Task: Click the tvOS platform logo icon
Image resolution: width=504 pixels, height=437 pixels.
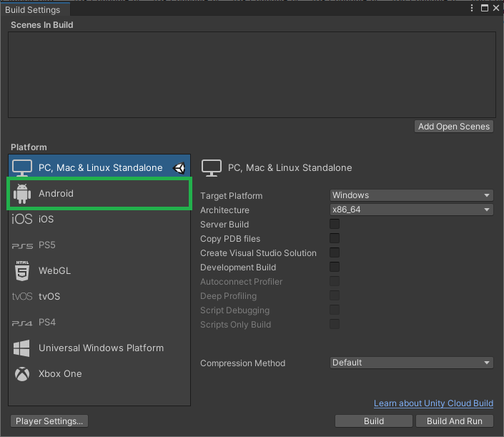Action: [x=22, y=296]
